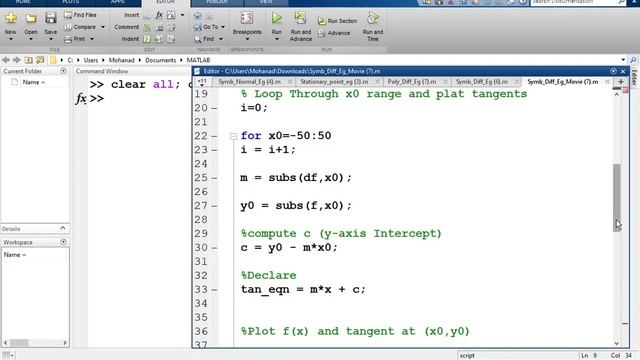Switch to the VIEW ribbon tab

pos(266,2)
